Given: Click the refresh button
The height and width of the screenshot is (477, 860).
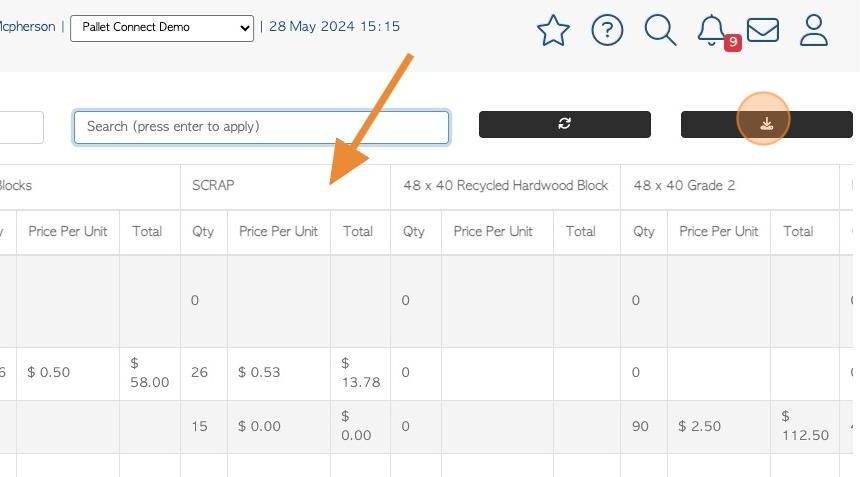Looking at the screenshot, I should (564, 124).
